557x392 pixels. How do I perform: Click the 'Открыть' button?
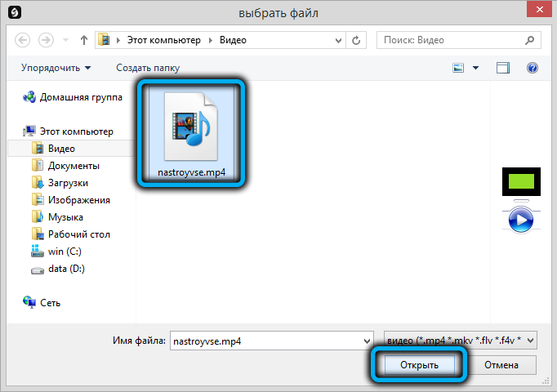(419, 365)
